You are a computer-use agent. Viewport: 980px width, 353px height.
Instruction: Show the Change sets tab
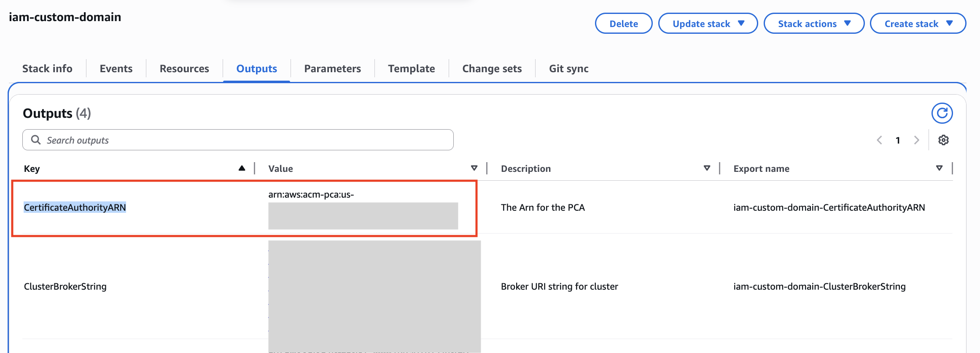(492, 68)
